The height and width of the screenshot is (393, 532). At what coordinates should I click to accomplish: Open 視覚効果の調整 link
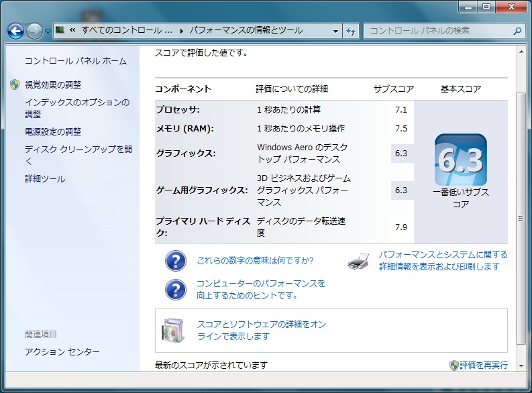53,85
